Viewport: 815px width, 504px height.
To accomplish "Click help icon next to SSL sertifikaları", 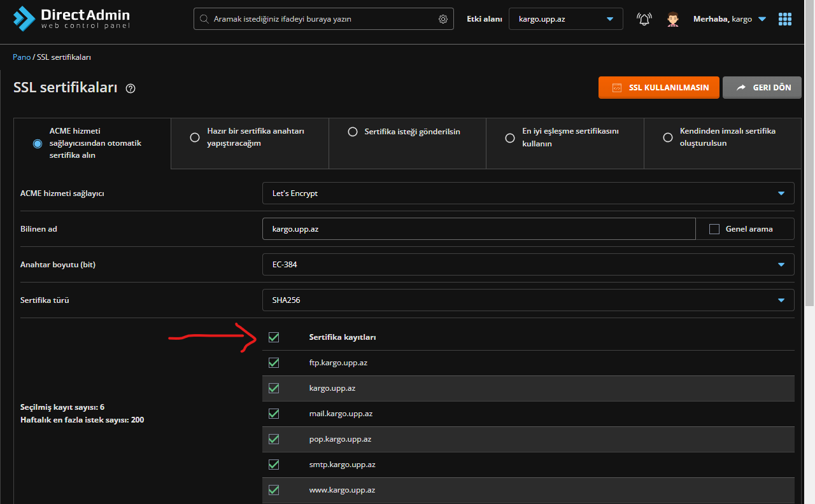I will (131, 88).
